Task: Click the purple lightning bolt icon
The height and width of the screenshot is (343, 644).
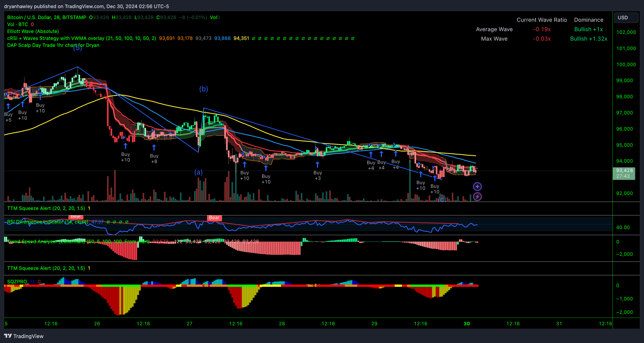Action: (477, 197)
